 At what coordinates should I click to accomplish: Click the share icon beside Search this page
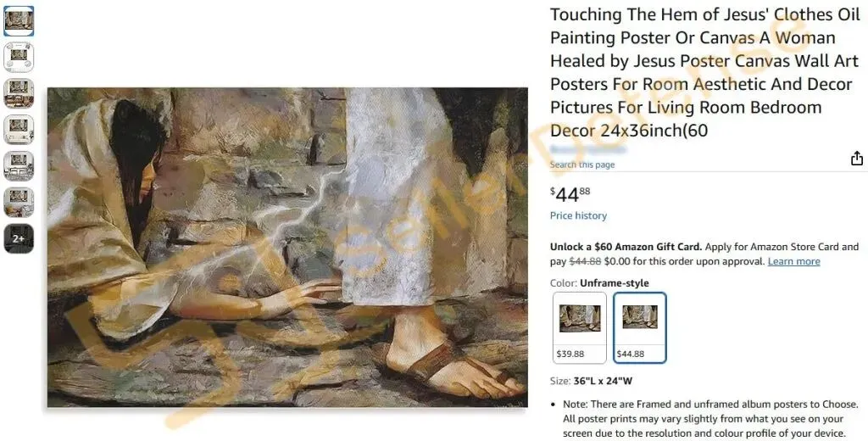[856, 159]
